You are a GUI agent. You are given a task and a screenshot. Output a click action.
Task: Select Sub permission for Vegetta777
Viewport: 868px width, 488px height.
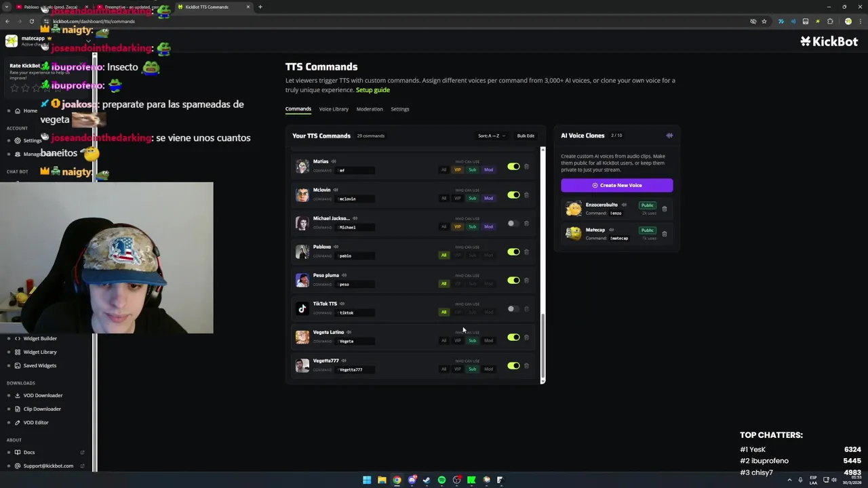(x=473, y=369)
